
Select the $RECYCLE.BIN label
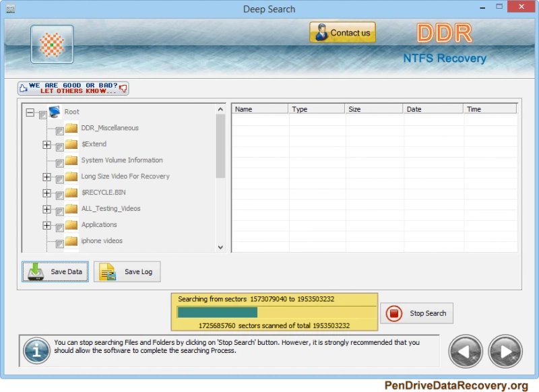pyautogui.click(x=104, y=193)
